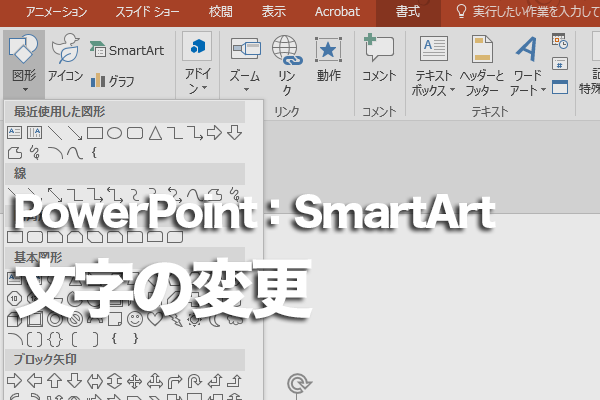
Task: Pick right block arrow in recent shapes
Action: 214,133
